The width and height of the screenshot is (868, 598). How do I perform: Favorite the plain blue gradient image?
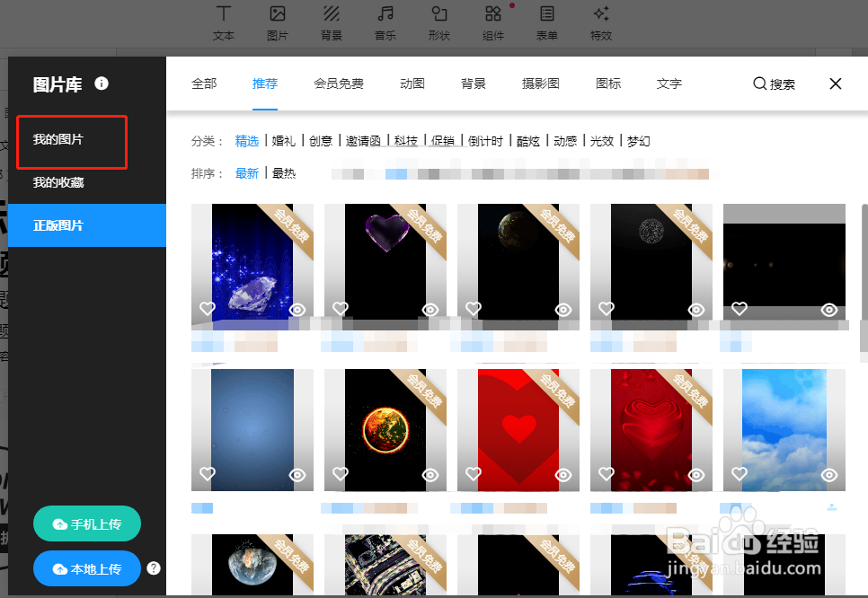coord(208,473)
